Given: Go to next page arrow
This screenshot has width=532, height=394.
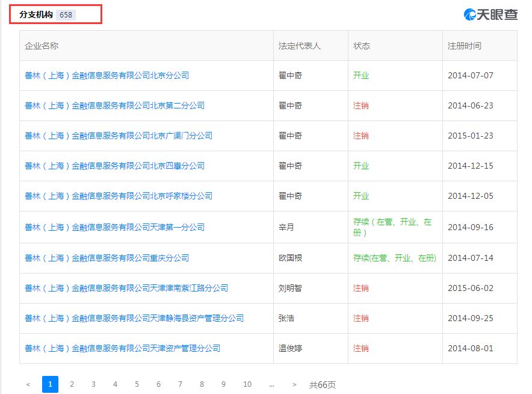Looking at the screenshot, I should [294, 384].
